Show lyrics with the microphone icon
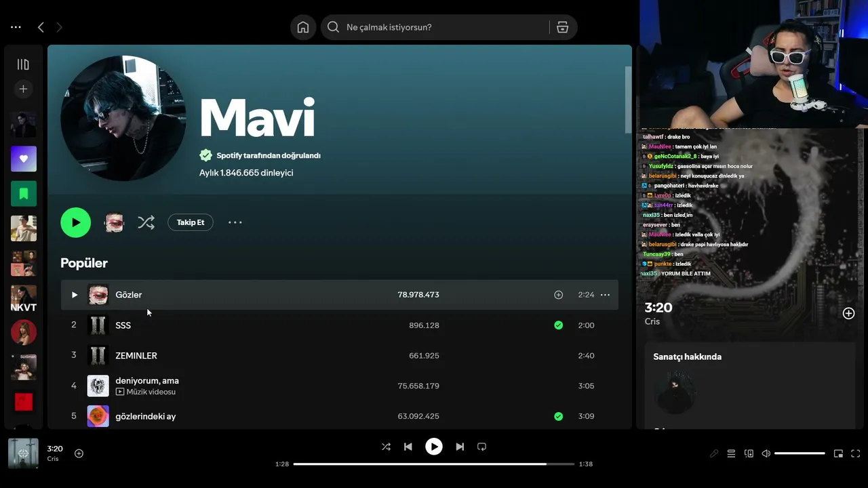This screenshot has height=488, width=868. tap(714, 453)
